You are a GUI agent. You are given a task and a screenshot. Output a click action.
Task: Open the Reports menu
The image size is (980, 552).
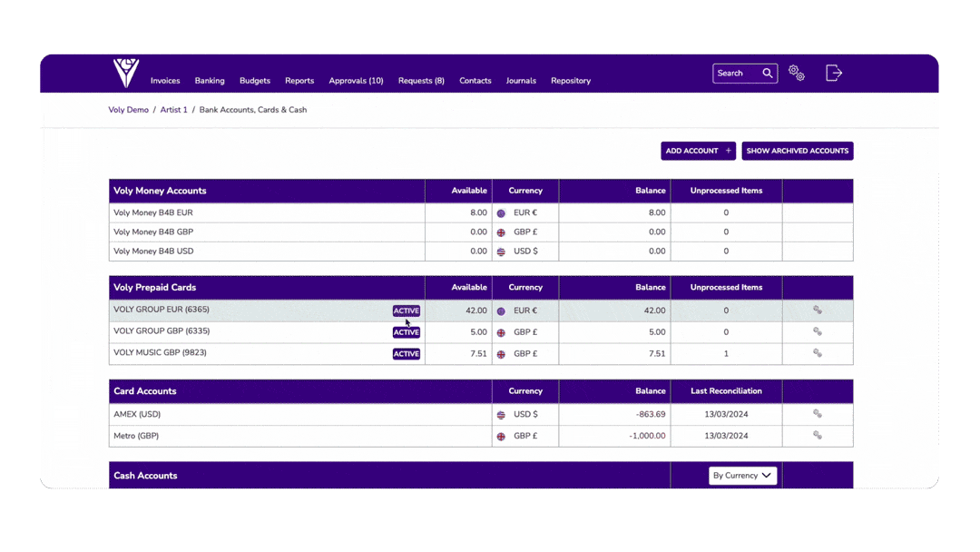coord(299,81)
